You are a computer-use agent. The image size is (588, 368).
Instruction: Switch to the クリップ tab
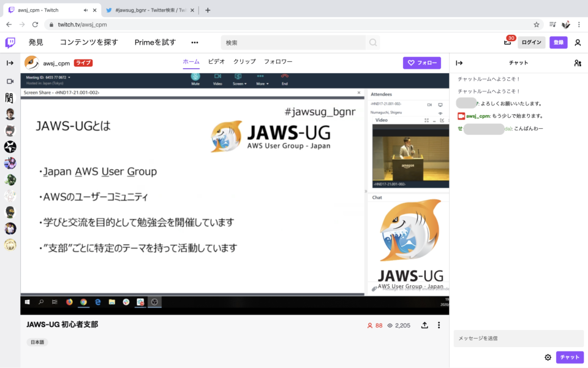point(244,61)
